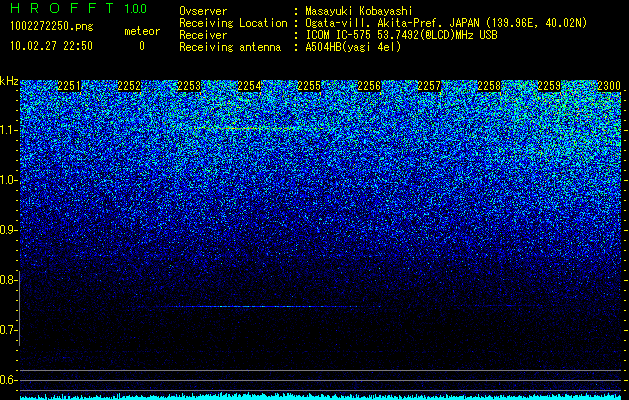Click the Ogata-vill. Akita-Pref. JAPAN location text

tap(446, 23)
